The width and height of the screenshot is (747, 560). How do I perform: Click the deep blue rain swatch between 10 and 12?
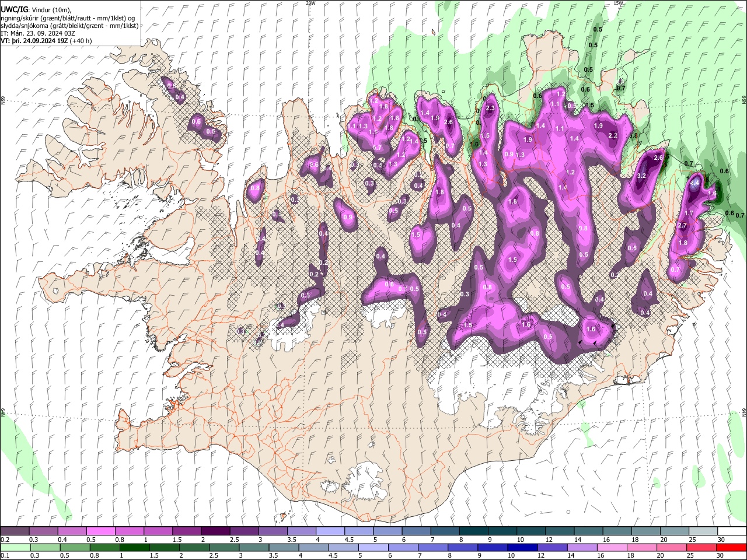pyautogui.click(x=522, y=547)
